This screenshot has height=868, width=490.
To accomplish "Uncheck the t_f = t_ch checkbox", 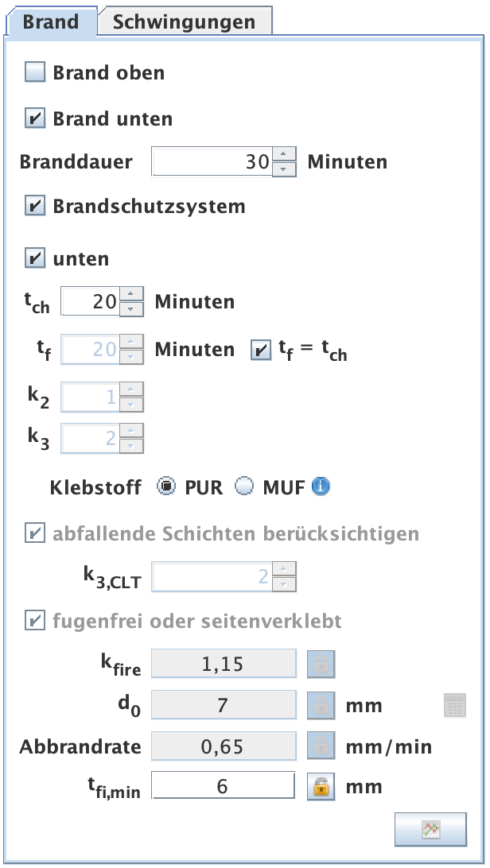I will pyautogui.click(x=261, y=350).
